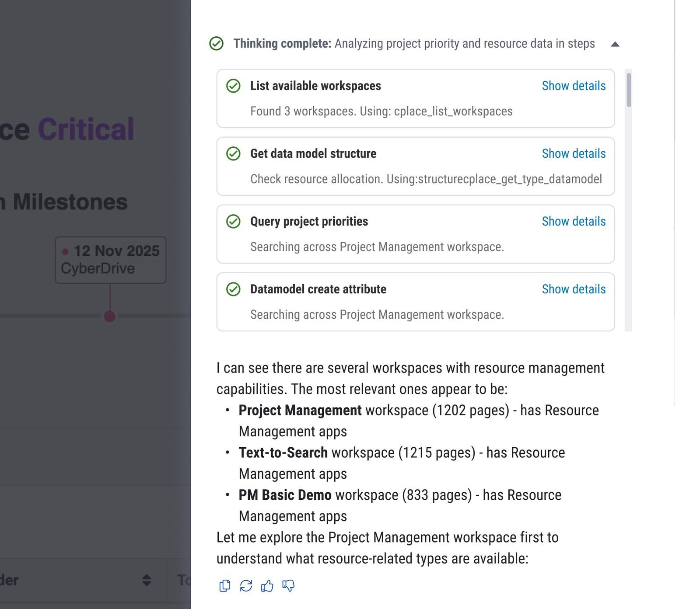700x609 pixels.
Task: Copy the assistant response
Action: coord(225,585)
